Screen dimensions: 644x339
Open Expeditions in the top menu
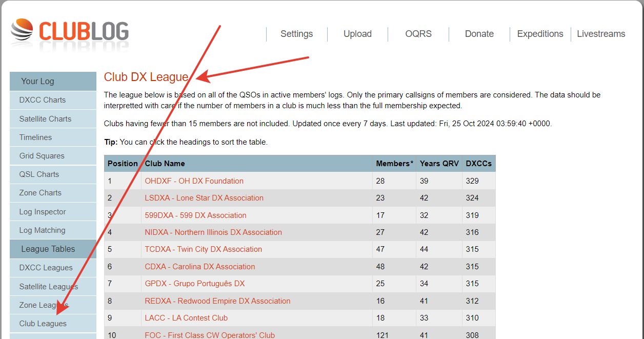[x=540, y=34]
